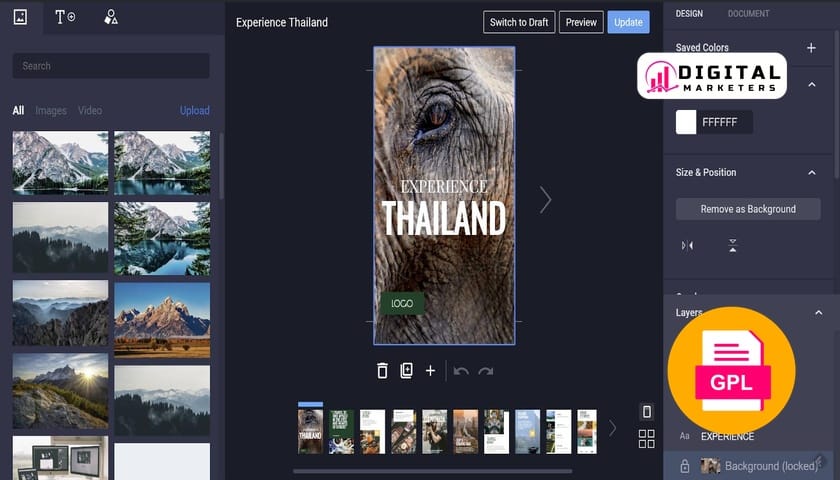Click the Remove as Background button
This screenshot has width=840, height=480.
(x=748, y=209)
